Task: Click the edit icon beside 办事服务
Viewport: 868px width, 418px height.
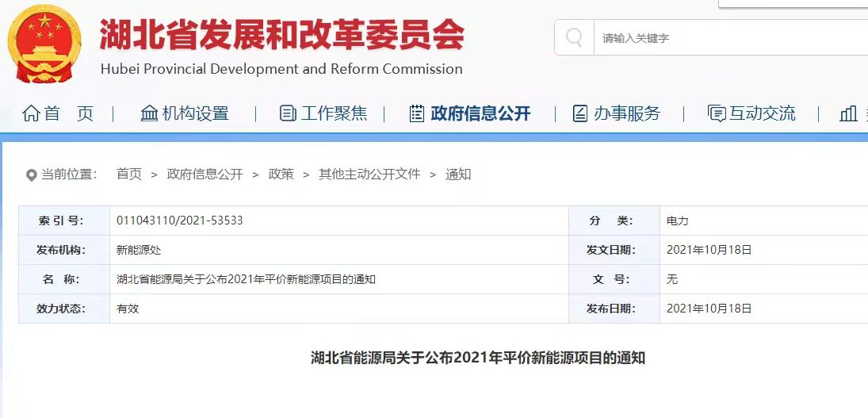Action: click(x=580, y=113)
